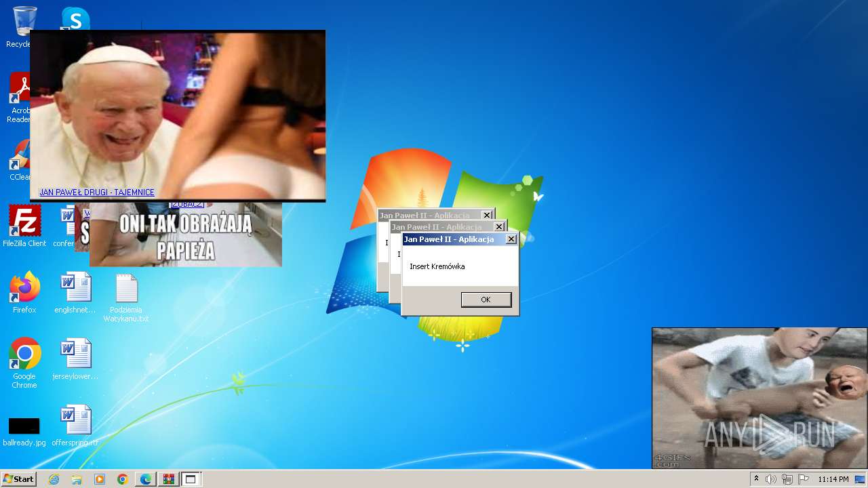Show hidden tray icons arrow

click(756, 479)
